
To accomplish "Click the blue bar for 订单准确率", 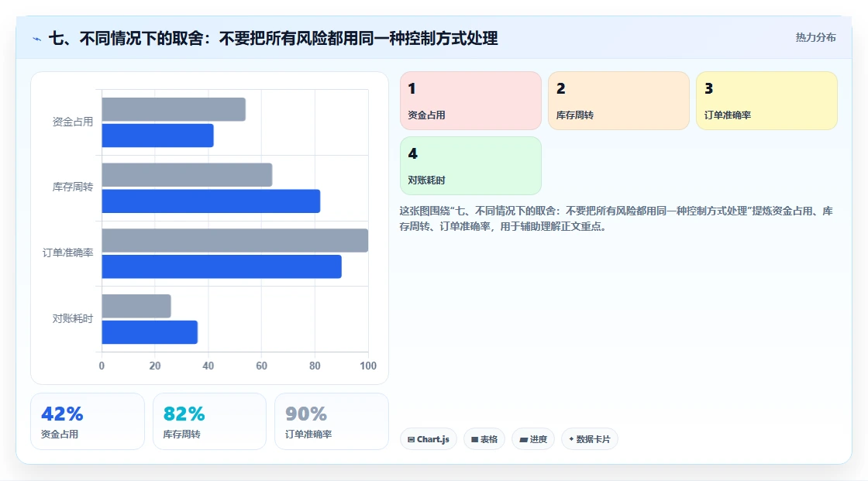I will coord(222,266).
